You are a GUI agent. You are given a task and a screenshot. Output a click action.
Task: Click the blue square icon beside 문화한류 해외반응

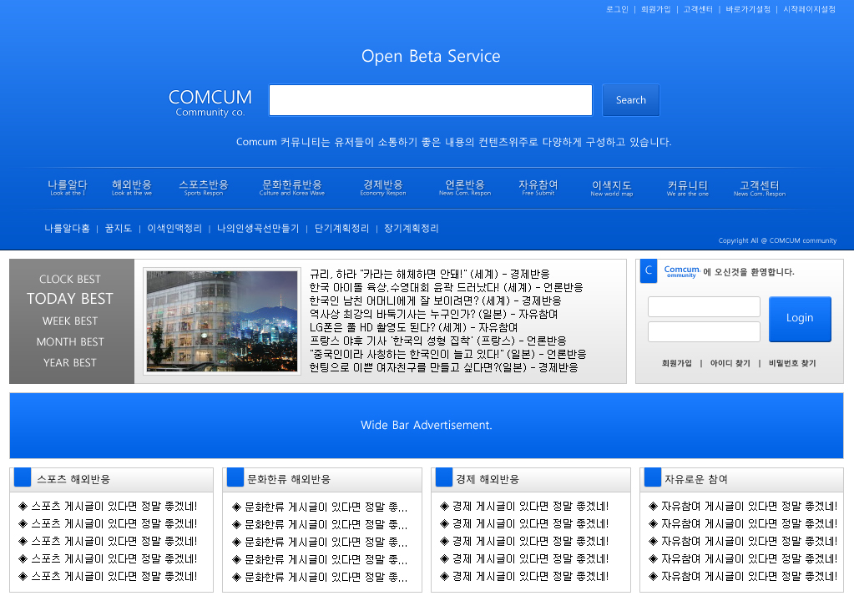[235, 477]
